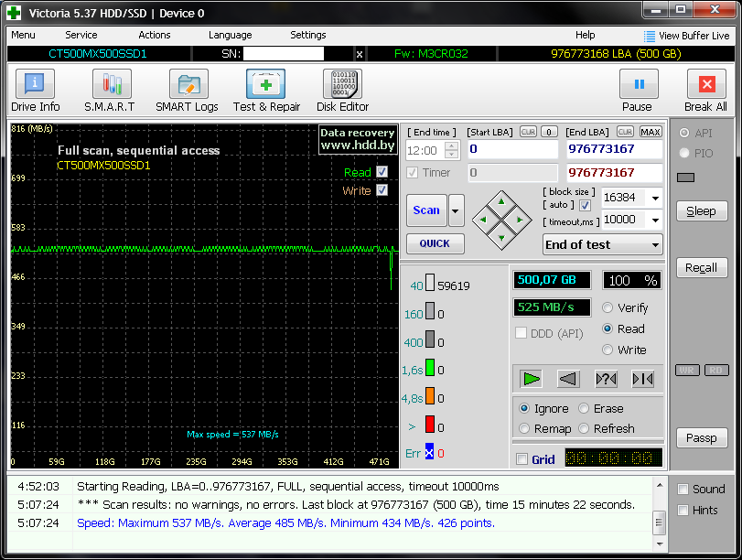Viewport: 742px width, 560px height.
Task: Clear the serial number with x button
Action: (360, 54)
